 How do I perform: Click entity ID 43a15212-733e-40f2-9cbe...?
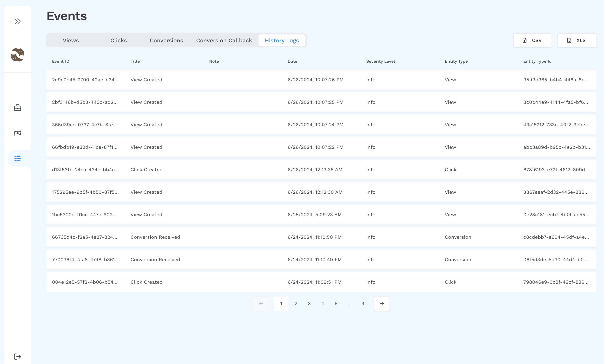point(556,125)
